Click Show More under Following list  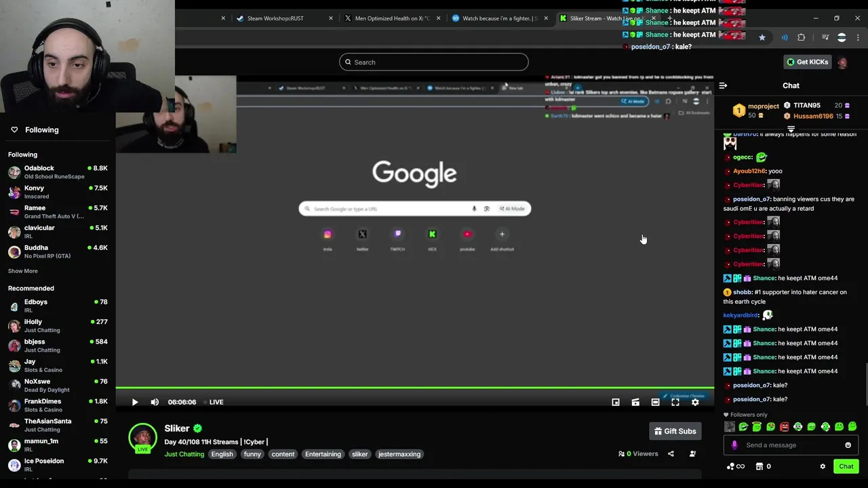coord(23,271)
